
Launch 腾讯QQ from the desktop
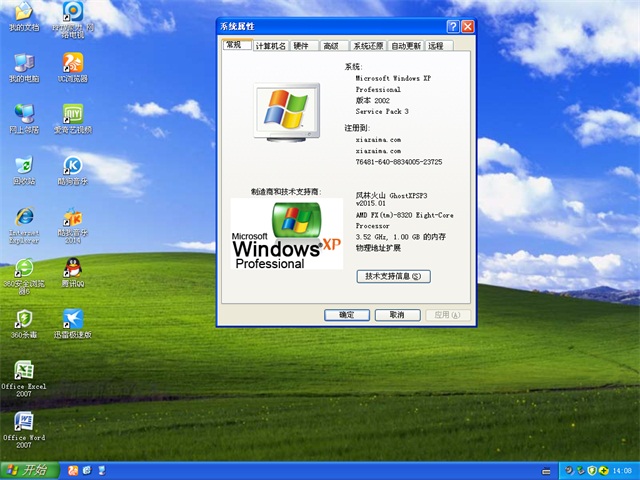tap(72, 268)
